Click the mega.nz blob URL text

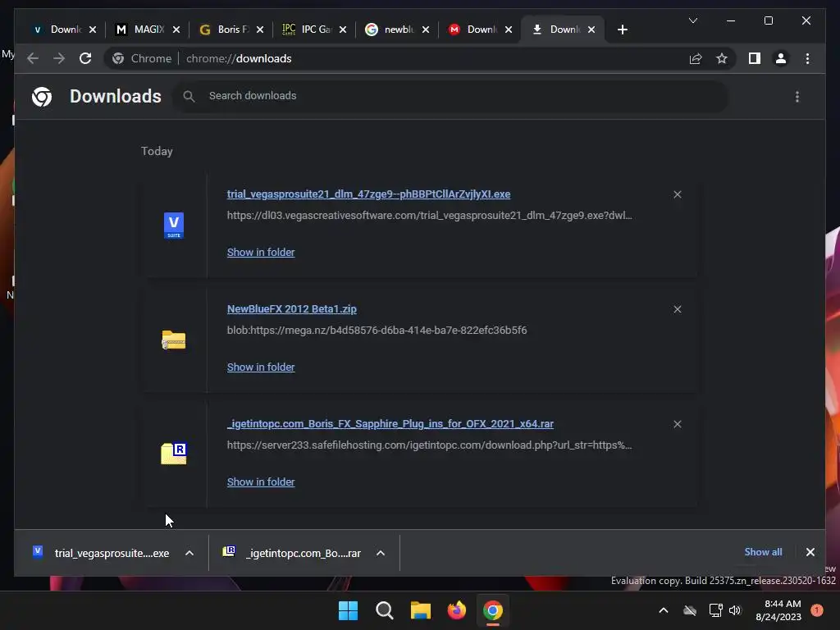tap(377, 330)
